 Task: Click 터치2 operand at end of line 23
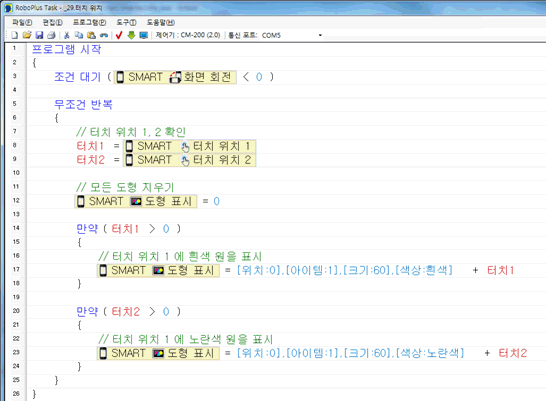tap(513, 353)
